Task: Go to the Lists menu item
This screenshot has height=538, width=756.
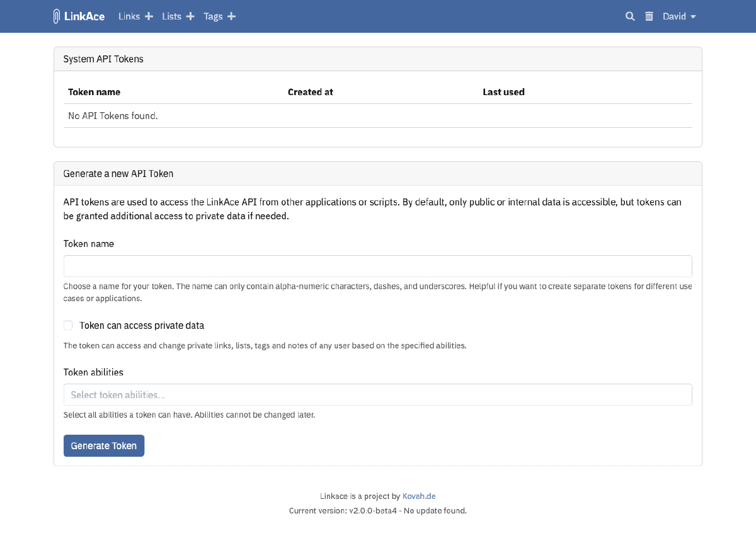Action: [171, 16]
